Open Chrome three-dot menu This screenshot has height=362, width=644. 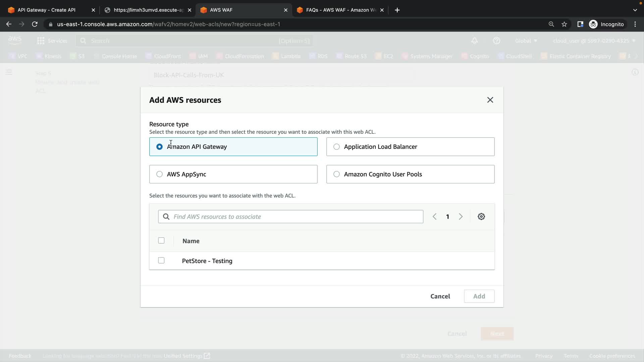(x=635, y=24)
